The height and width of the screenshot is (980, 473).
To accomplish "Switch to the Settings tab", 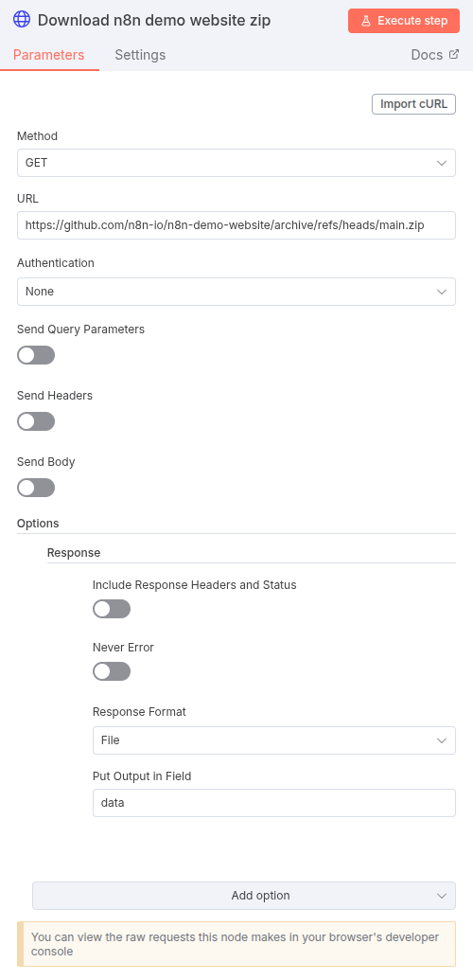I will 140,55.
